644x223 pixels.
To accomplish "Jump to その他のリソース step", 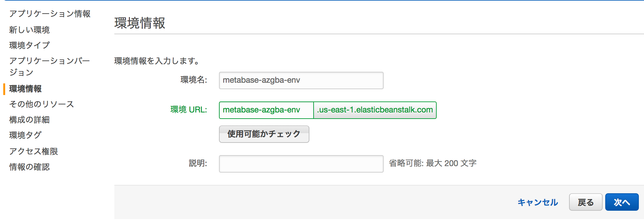I will point(42,104).
